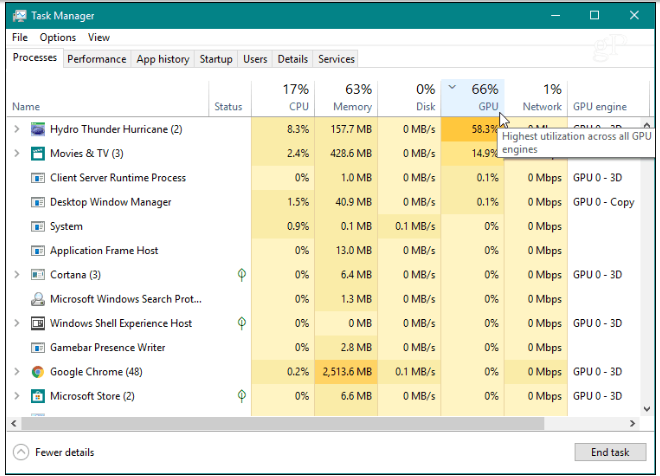Select the Google Chrome 2,513.6 MB memory cell
Image resolution: width=660 pixels, height=476 pixels.
346,372
